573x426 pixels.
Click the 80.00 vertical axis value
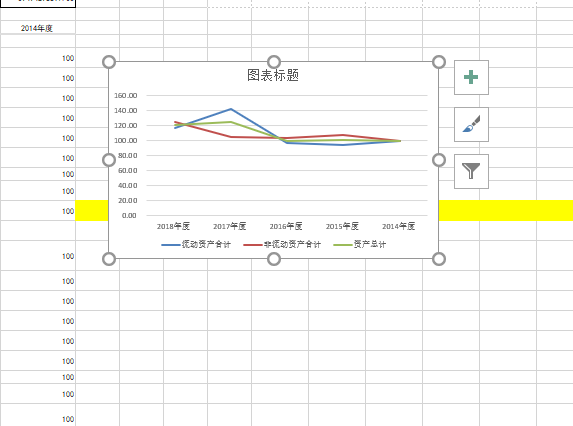128,156
